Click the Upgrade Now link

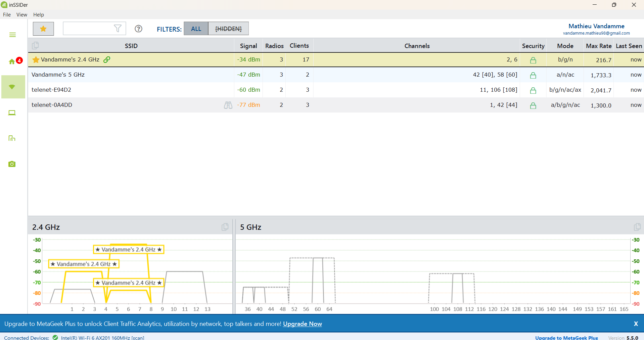(302, 324)
